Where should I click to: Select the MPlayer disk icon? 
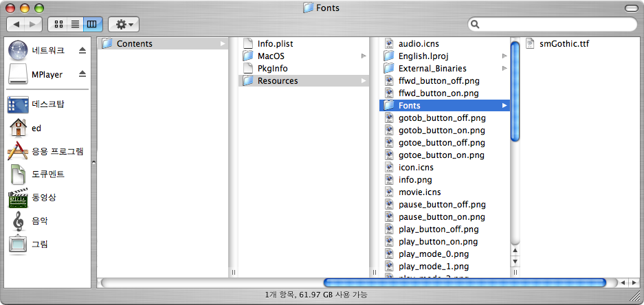coord(18,74)
